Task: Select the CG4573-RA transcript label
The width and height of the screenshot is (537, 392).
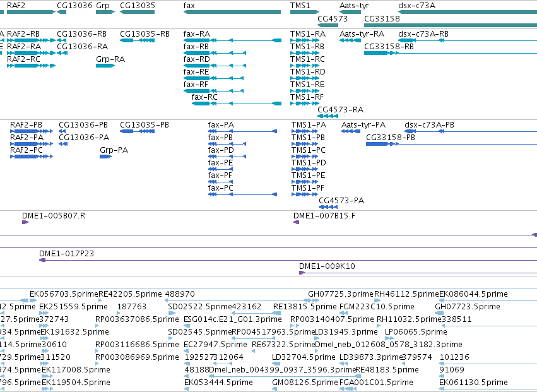Action: [x=340, y=110]
